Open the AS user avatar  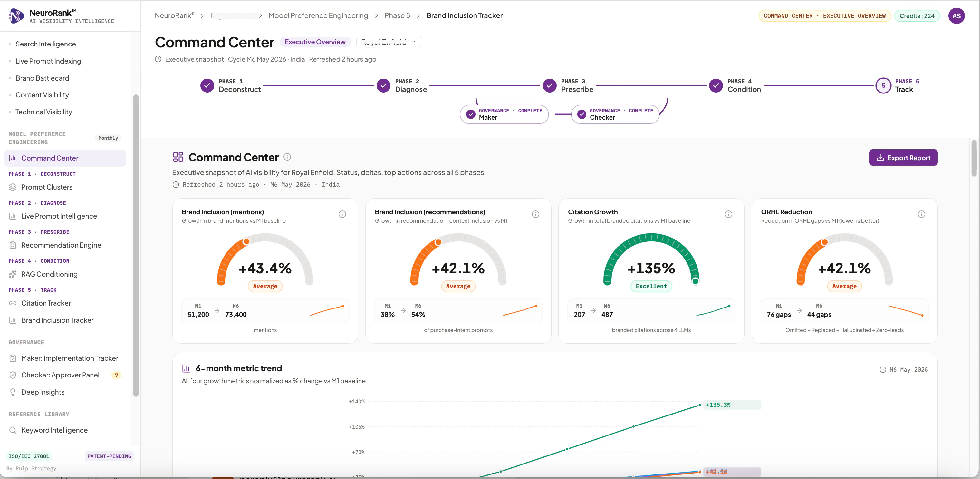[x=956, y=16]
